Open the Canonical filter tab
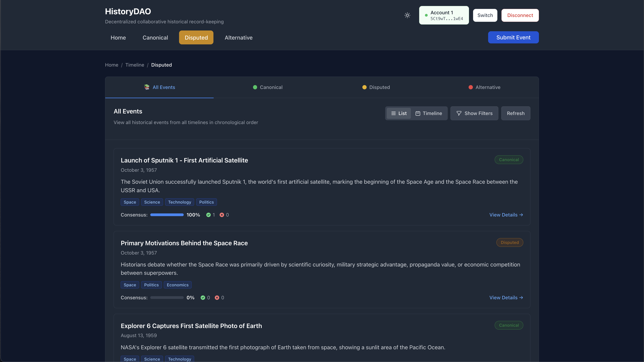The width and height of the screenshot is (644, 362). pos(268,87)
